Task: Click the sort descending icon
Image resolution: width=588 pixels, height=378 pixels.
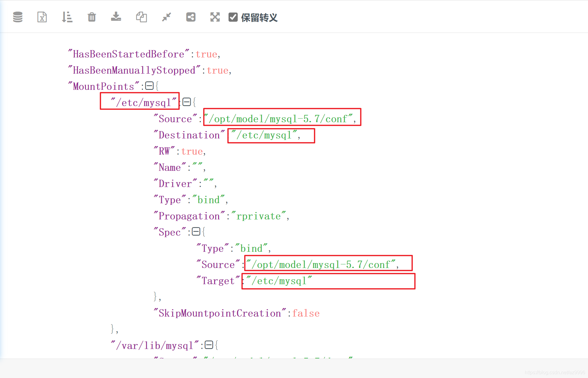Action: tap(67, 17)
